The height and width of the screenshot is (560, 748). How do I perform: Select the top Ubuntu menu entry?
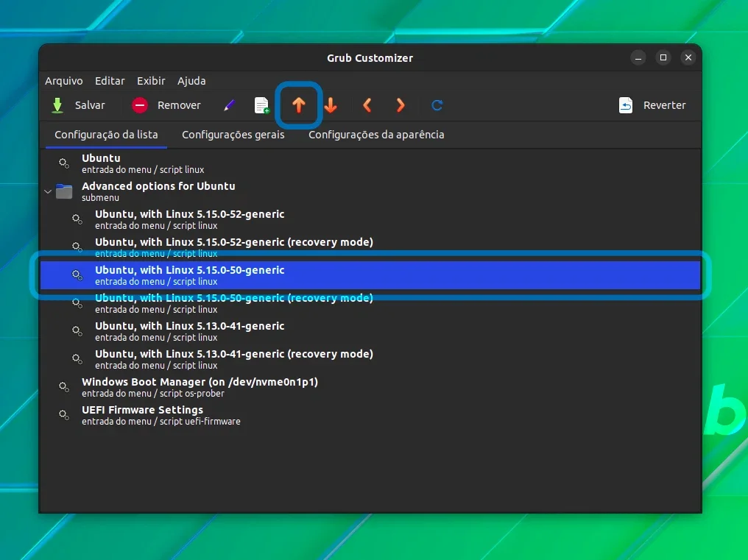370,163
